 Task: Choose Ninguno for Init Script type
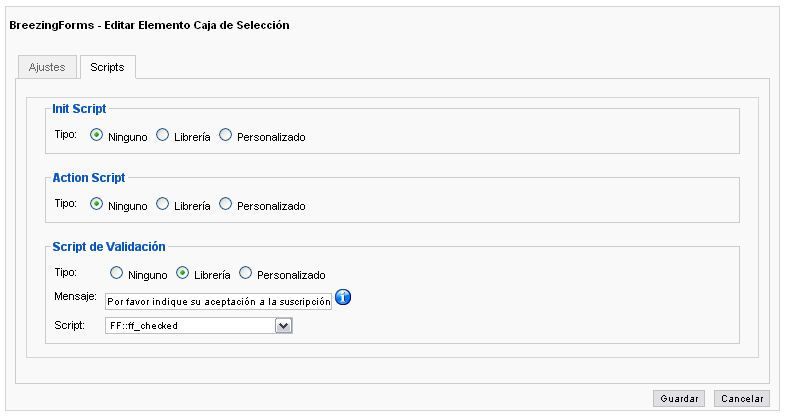96,135
